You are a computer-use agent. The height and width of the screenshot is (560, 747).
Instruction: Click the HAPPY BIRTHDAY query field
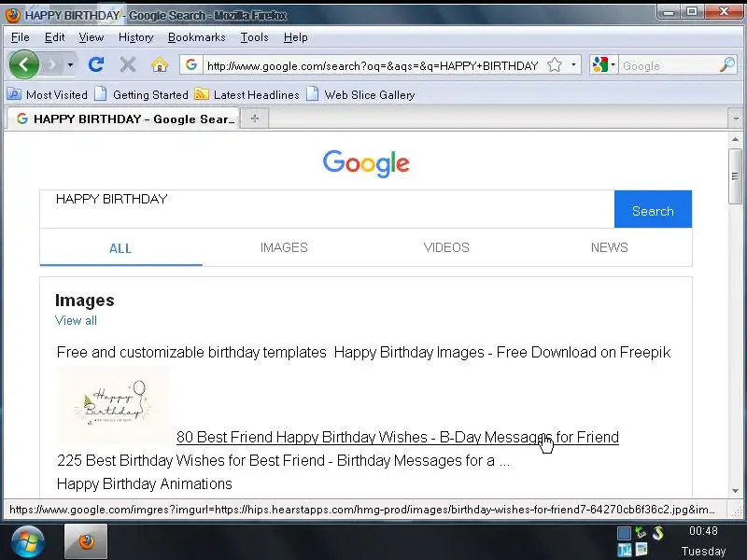tap(327, 209)
